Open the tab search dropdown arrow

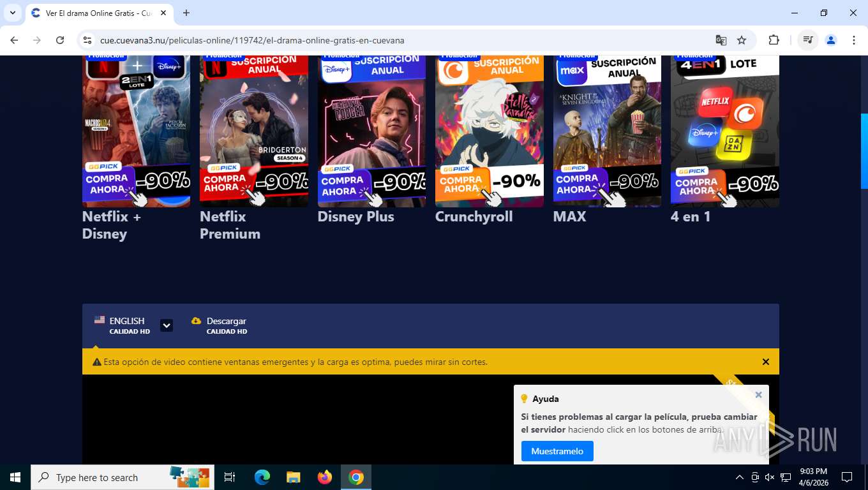pos(12,13)
